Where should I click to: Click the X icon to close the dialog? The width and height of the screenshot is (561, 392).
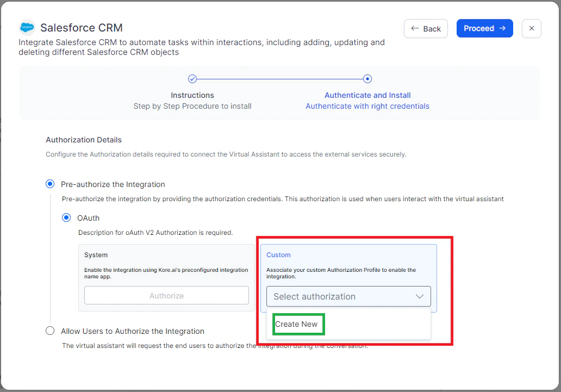[531, 28]
